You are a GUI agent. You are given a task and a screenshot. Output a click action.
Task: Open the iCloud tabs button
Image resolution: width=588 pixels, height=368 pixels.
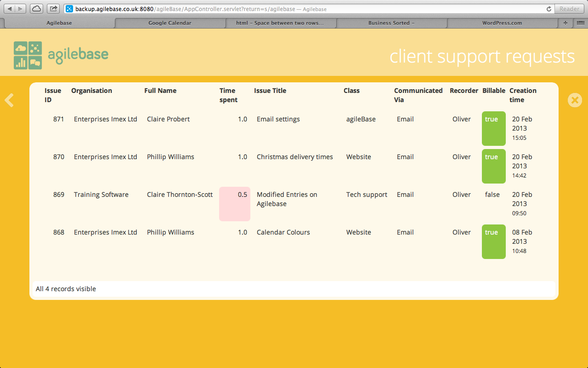[37, 9]
